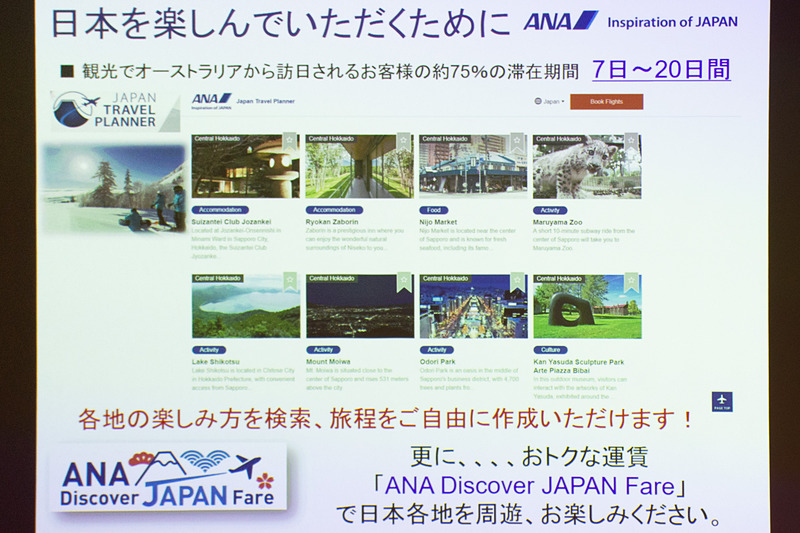The width and height of the screenshot is (800, 533).
Task: Bookmark the Maruyama Zoo card star
Action: pos(631,140)
